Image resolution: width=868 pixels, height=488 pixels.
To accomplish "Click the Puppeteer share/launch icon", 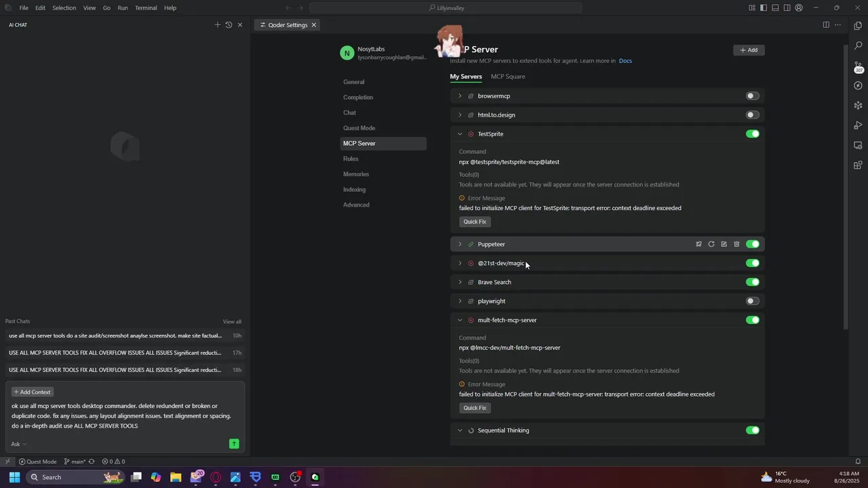I will point(698,244).
